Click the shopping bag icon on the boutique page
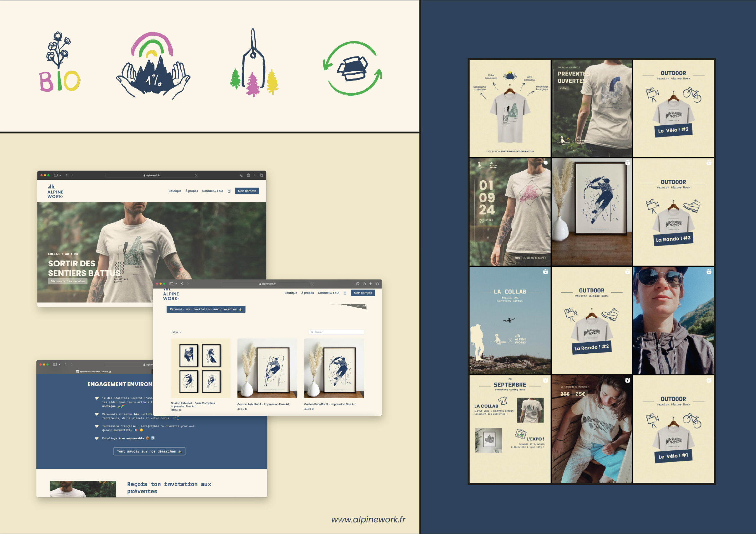The width and height of the screenshot is (756, 534). 345,293
